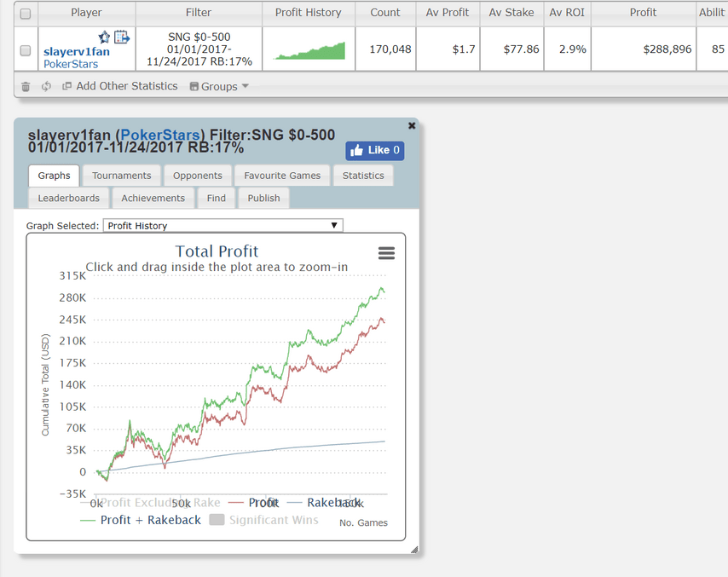
Task: Tick the select-all checkbox in table header
Action: click(26, 14)
